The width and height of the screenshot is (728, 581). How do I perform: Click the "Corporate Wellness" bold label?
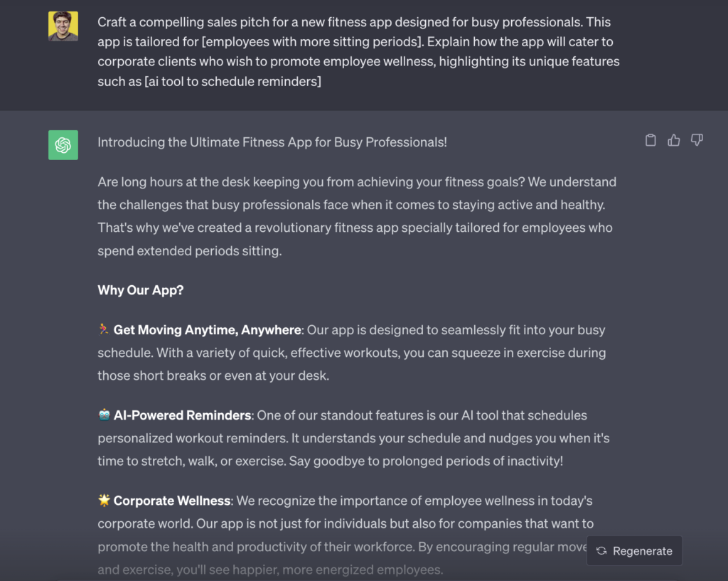click(x=172, y=501)
